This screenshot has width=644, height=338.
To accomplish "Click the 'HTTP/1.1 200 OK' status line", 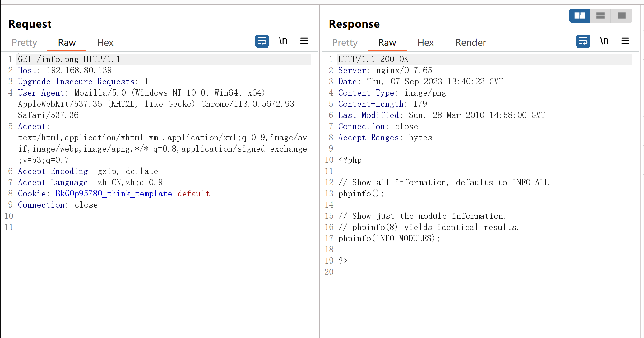I will tap(373, 59).
